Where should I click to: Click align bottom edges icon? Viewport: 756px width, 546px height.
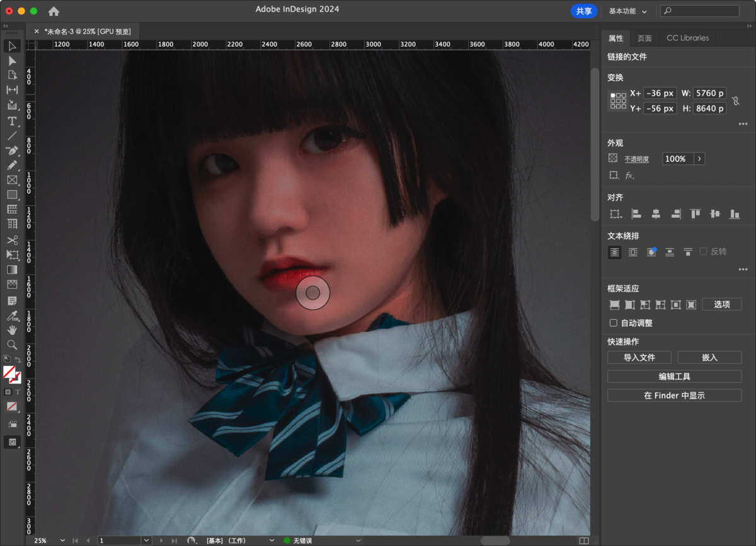click(x=734, y=214)
